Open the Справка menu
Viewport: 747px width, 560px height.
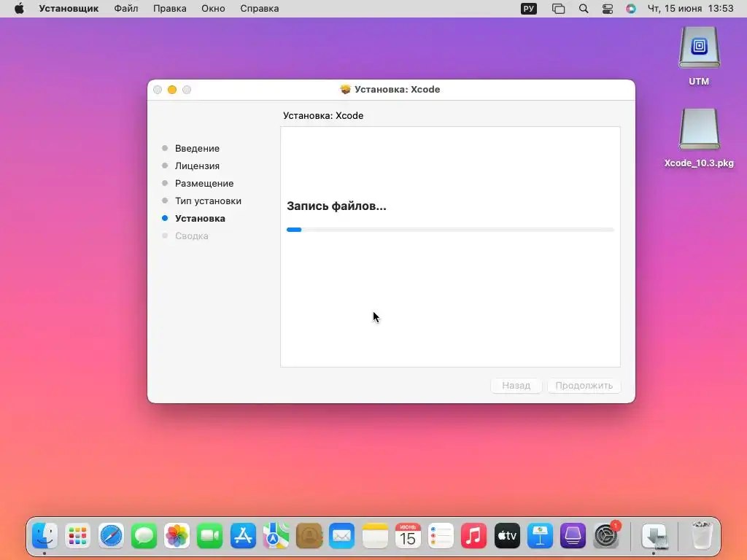pyautogui.click(x=259, y=9)
